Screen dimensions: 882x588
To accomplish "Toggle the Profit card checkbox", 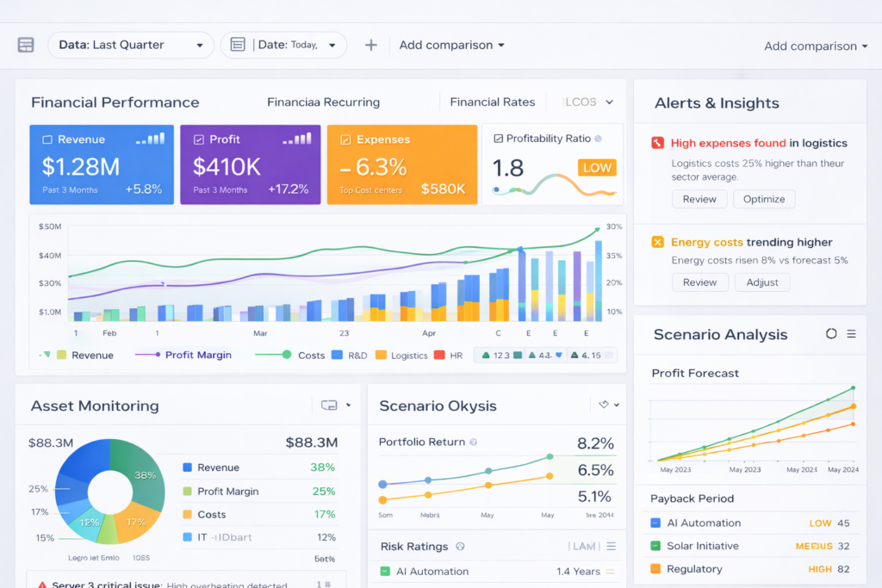I will (199, 139).
